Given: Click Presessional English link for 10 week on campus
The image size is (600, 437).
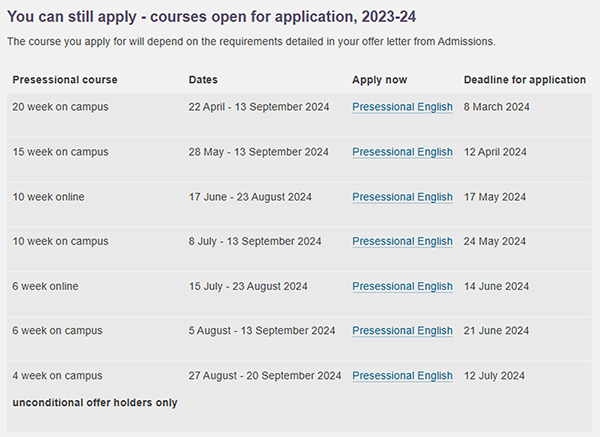Looking at the screenshot, I should (x=402, y=241).
